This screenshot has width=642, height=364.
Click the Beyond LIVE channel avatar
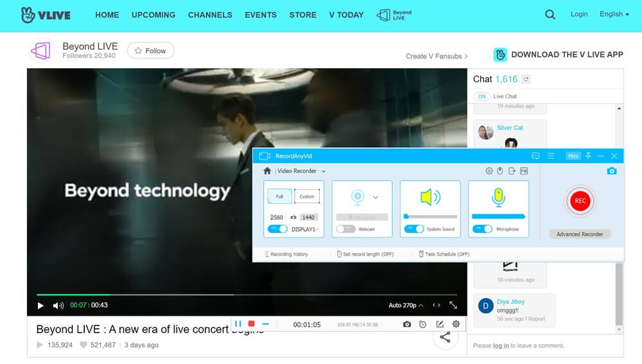click(41, 51)
